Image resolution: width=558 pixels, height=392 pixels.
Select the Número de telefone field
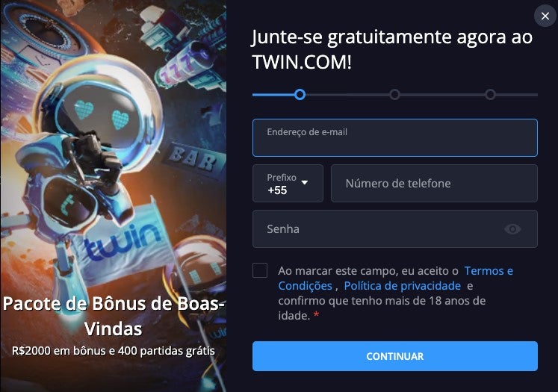tap(434, 183)
